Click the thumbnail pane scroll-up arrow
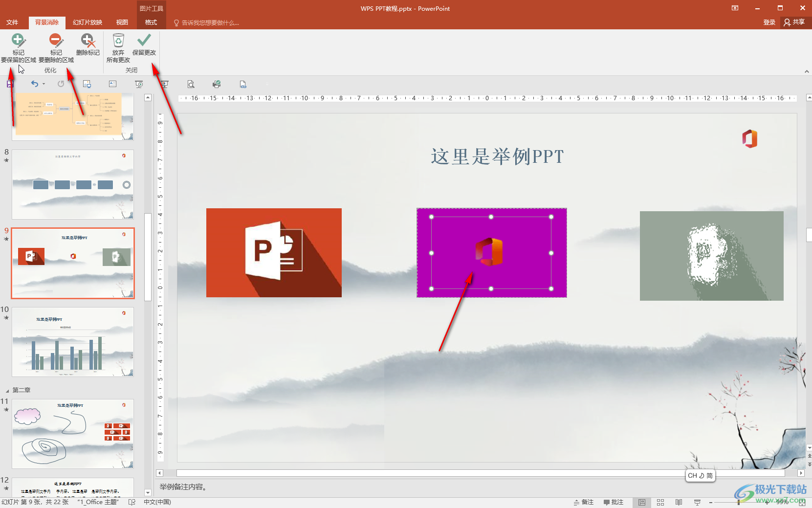Image resolution: width=812 pixels, height=508 pixels. click(x=148, y=98)
